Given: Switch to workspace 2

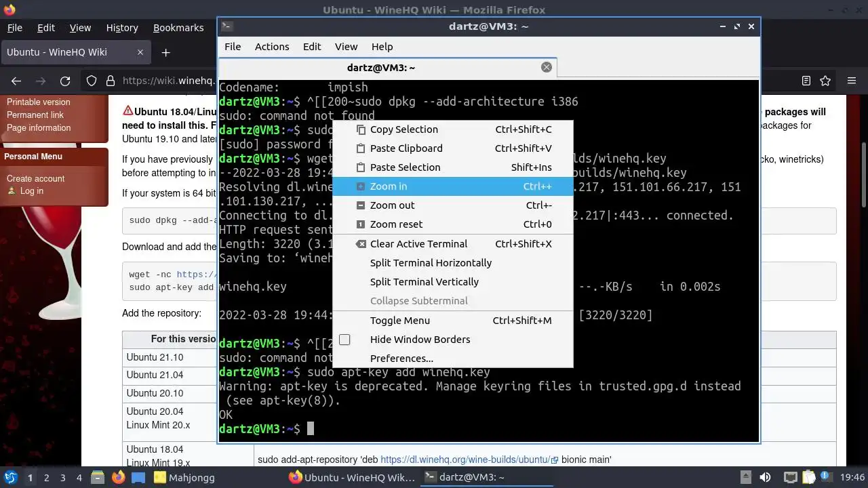Looking at the screenshot, I should point(47,478).
